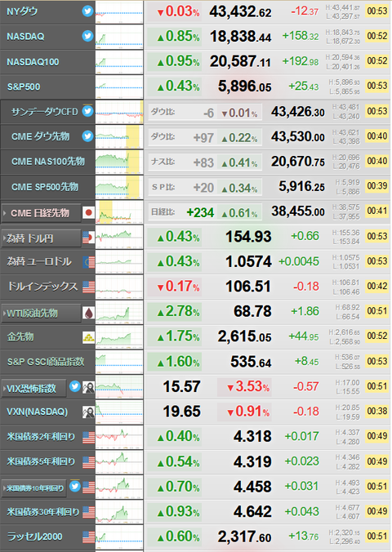
Task: Click the flag icon beside 為替 ドル円
Action: [89, 238]
